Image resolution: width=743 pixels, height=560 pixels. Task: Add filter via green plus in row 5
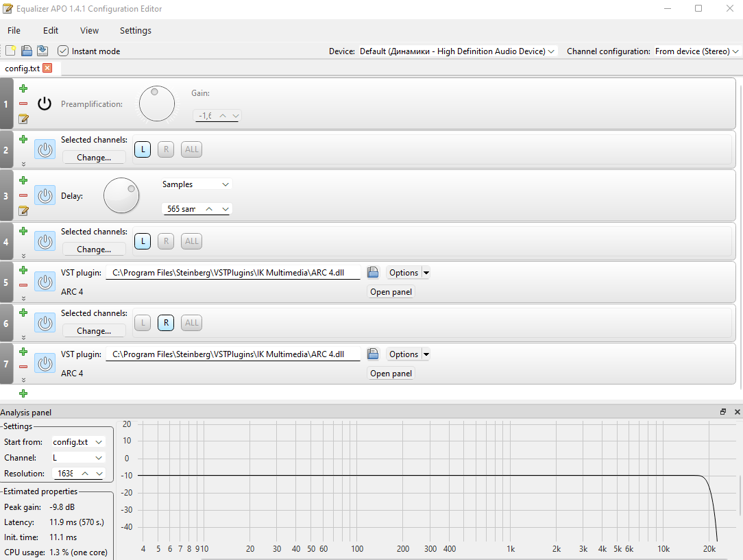point(23,270)
